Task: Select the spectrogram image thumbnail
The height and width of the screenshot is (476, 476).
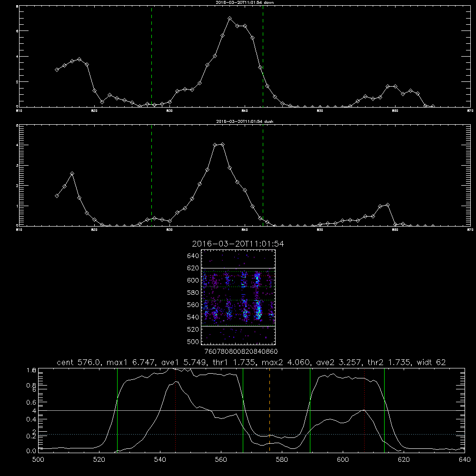Action: tap(238, 297)
